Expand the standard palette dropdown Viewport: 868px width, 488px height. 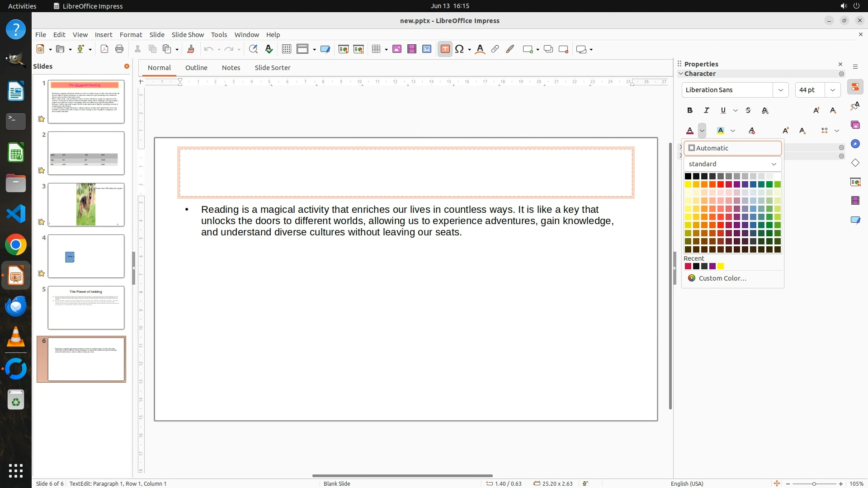pos(774,164)
